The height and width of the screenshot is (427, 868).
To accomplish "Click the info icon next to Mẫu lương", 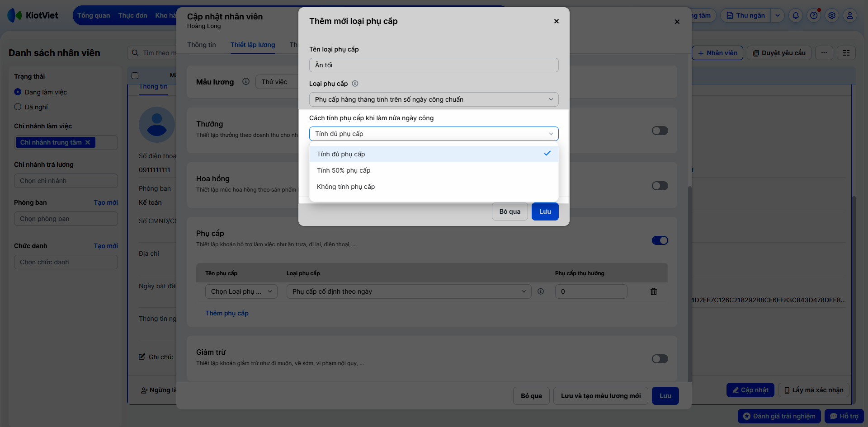I will tap(246, 82).
